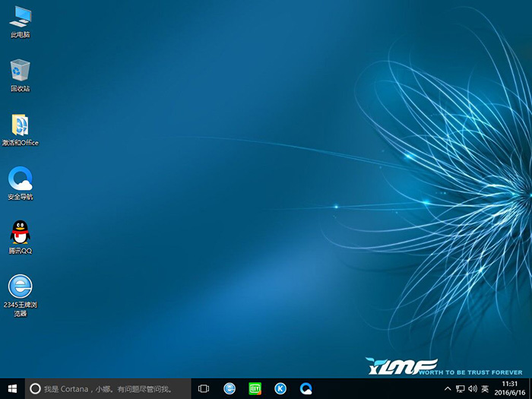This screenshot has height=399, width=532.
Task: Click the volume speaker icon
Action: [473, 388]
